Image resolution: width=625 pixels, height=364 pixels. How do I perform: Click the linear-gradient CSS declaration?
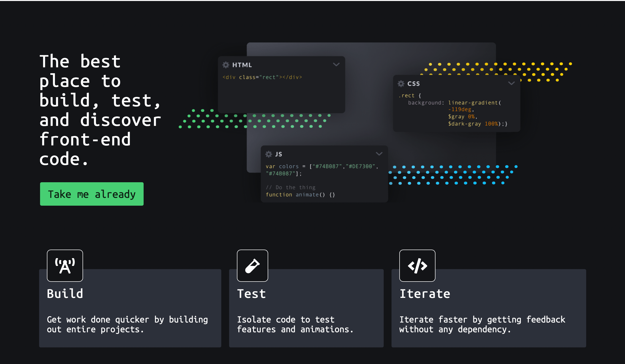474,102
